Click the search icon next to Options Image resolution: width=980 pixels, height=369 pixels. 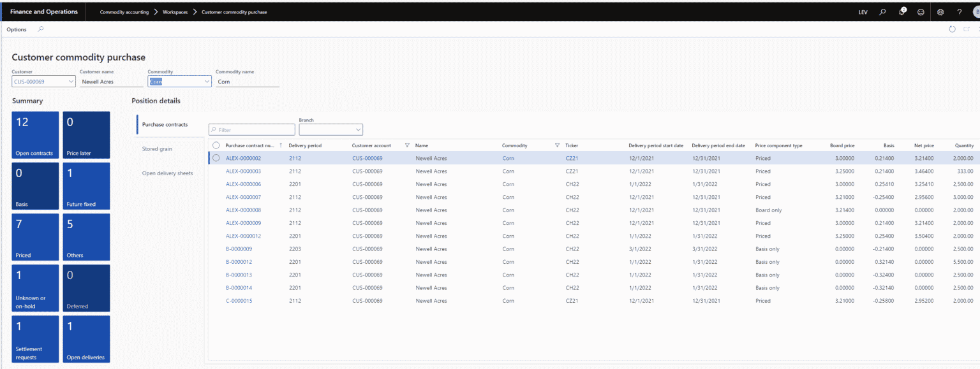point(40,29)
